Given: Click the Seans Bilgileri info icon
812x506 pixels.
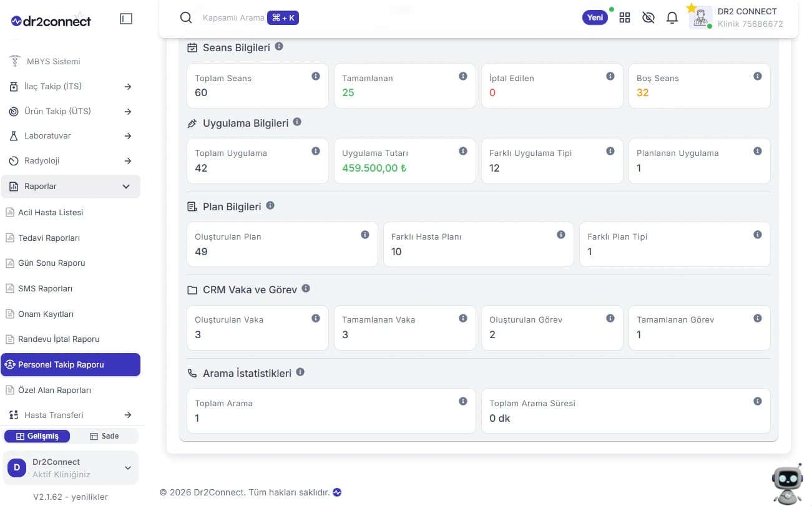Looking at the screenshot, I should tap(279, 46).
